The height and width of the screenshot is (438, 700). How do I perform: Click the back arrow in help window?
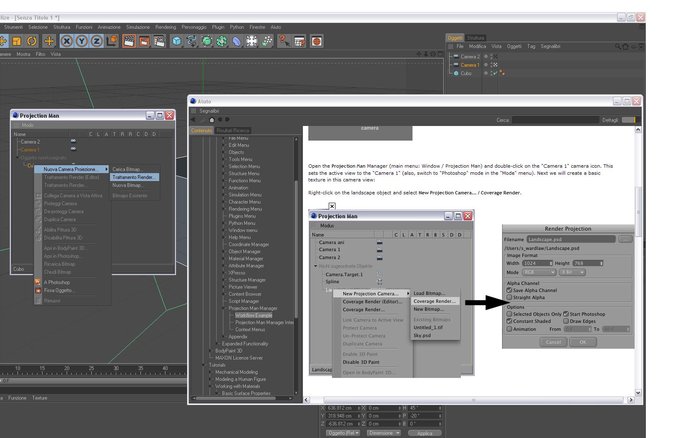(x=193, y=120)
